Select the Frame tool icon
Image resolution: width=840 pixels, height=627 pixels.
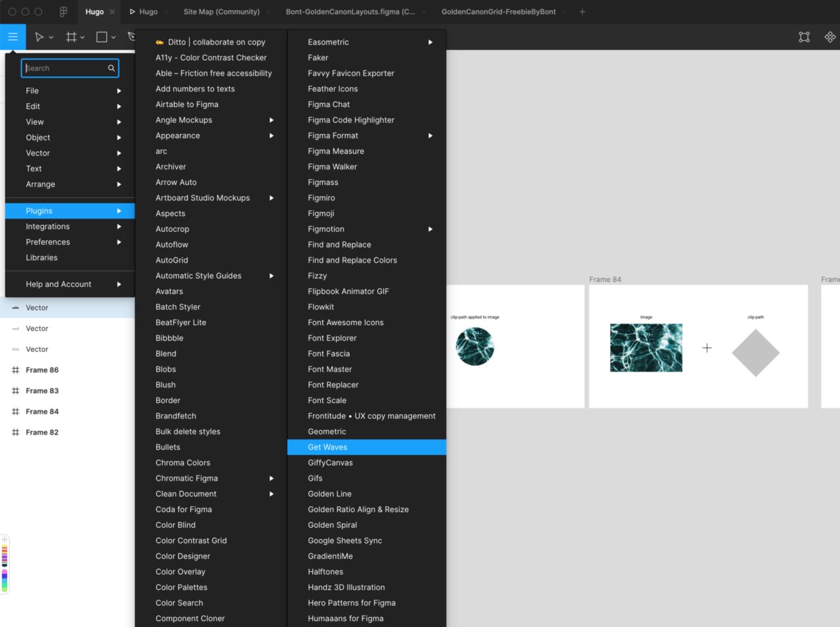(x=71, y=37)
